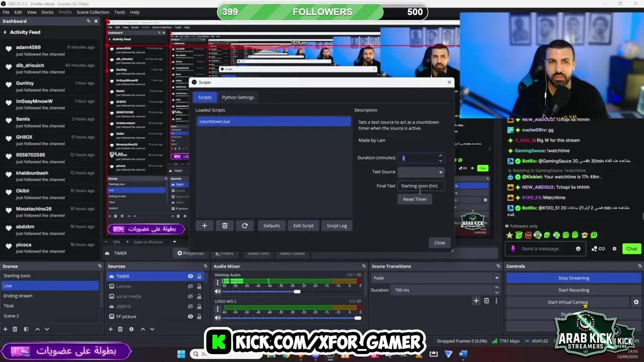This screenshot has height=362, width=644.
Task: Open Microsoft Word from the taskbar
Action: click(463, 354)
